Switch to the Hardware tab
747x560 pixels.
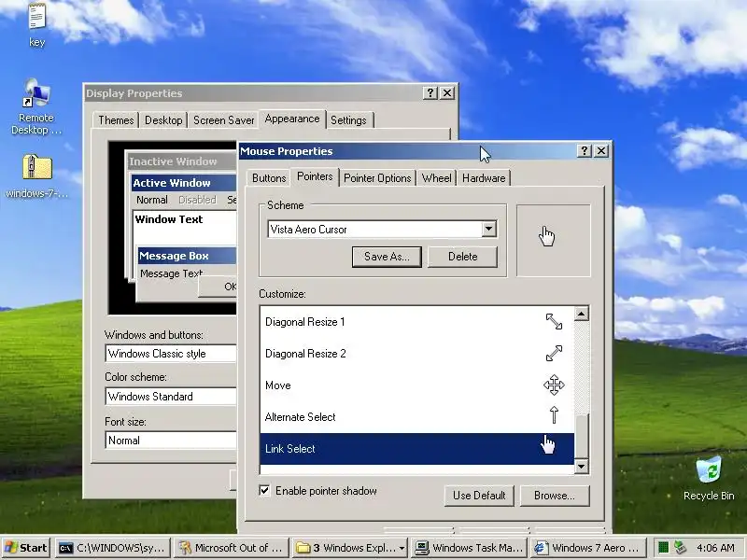pyautogui.click(x=484, y=178)
